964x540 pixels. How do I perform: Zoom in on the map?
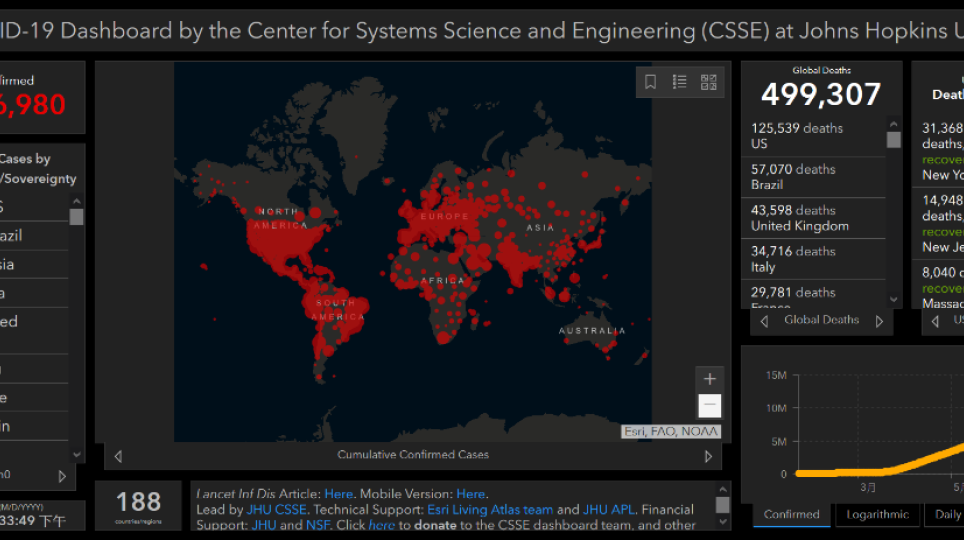[710, 379]
